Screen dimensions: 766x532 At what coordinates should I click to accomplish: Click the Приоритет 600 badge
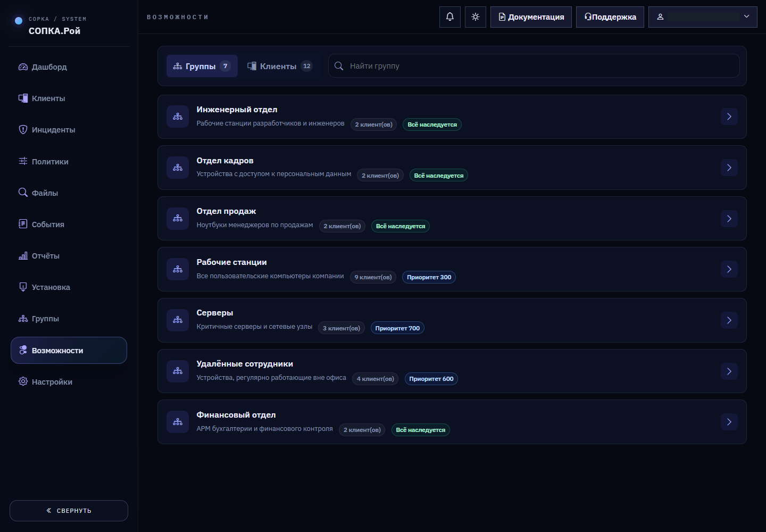[431, 379]
